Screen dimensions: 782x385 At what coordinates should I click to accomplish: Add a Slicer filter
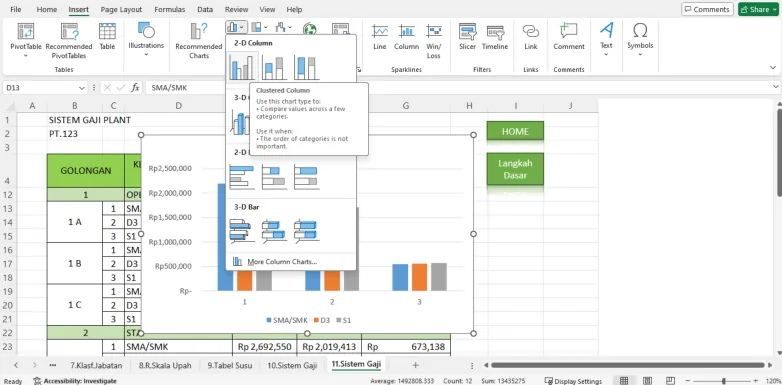[467, 36]
